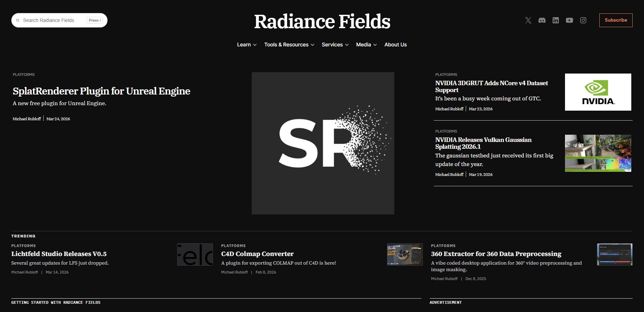Click the Subscribe button
644x312 pixels.
616,20
